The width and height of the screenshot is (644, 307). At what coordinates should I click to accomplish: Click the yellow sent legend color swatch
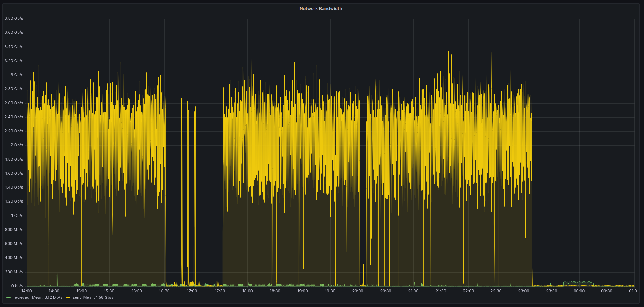(68, 298)
